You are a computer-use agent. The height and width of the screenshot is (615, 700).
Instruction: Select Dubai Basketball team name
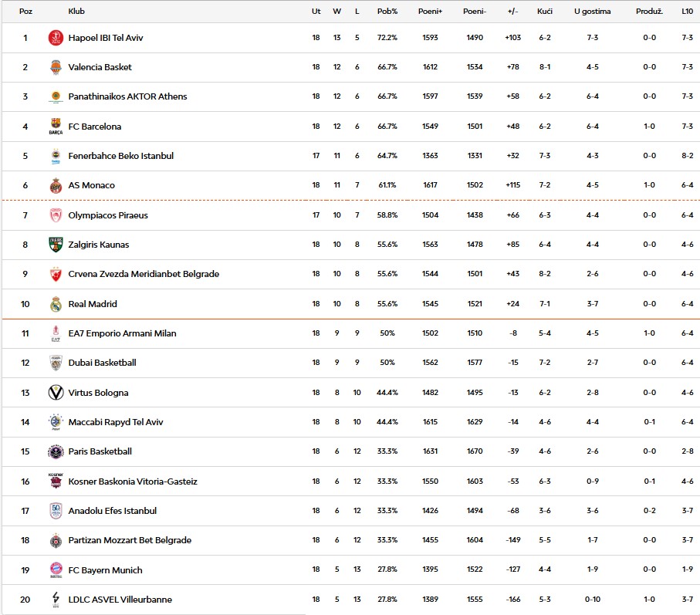tap(102, 363)
